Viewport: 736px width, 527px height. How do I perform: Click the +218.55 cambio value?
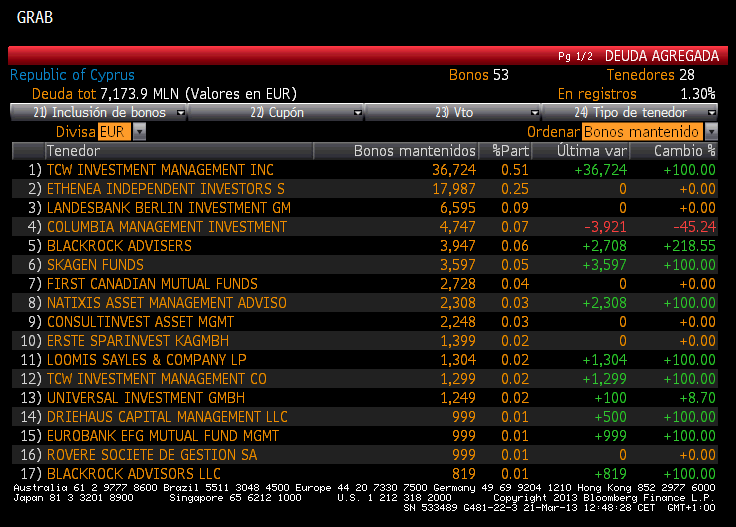tap(689, 246)
